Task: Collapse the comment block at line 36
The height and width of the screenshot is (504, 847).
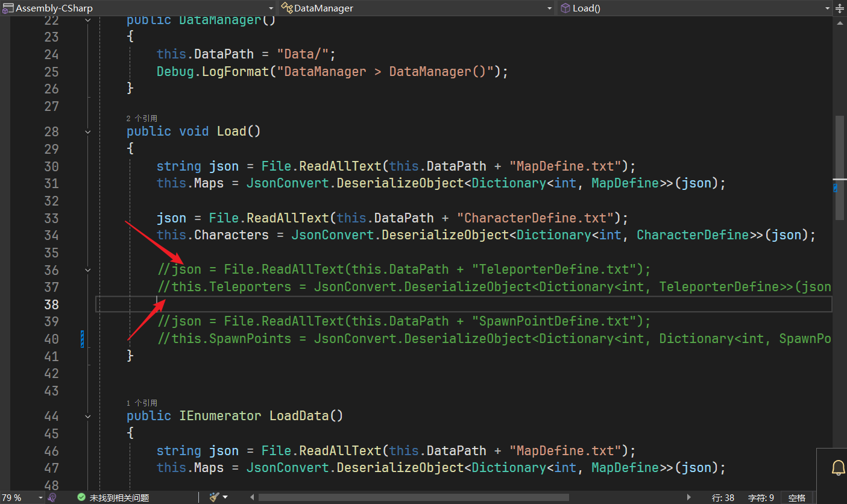Action: 88,270
